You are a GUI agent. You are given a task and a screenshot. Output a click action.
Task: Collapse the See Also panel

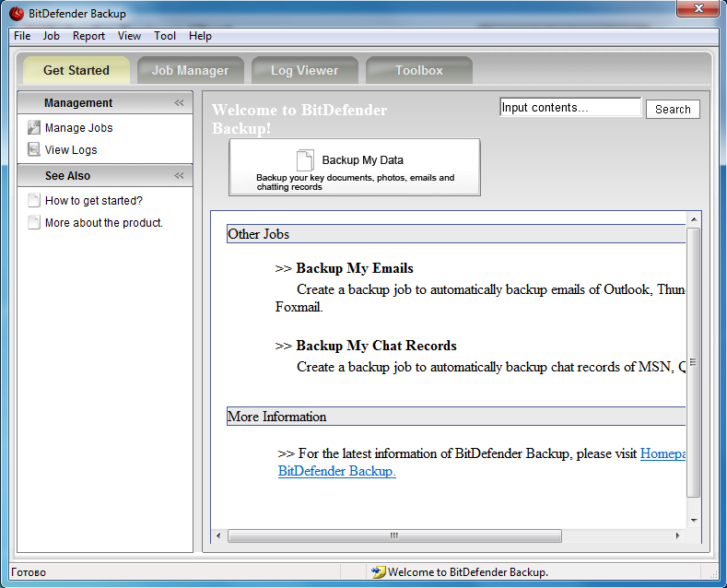click(179, 175)
